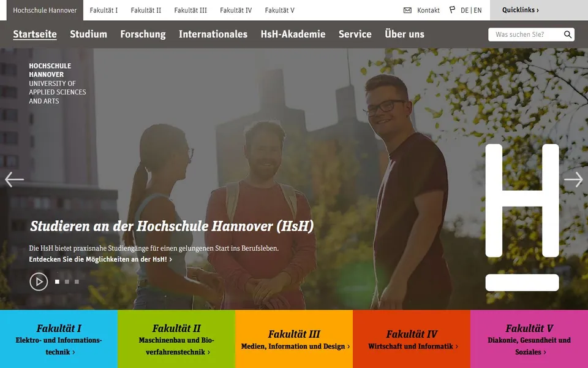Play the hero slideshow

point(39,282)
